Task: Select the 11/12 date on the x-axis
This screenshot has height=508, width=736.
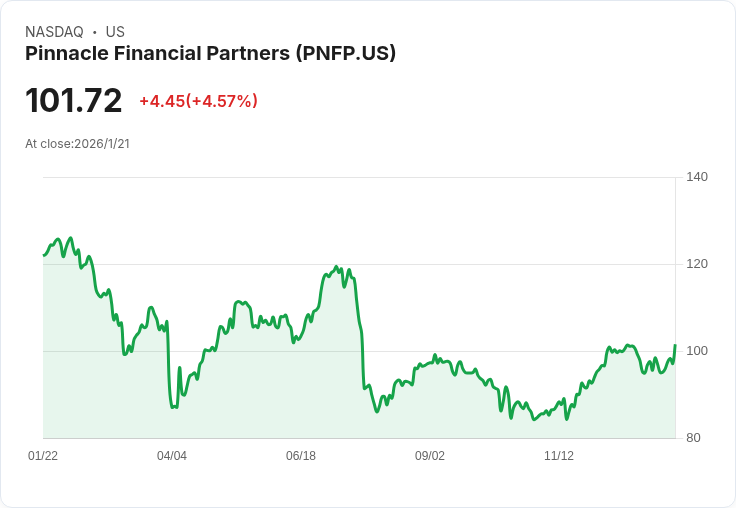Action: (559, 456)
